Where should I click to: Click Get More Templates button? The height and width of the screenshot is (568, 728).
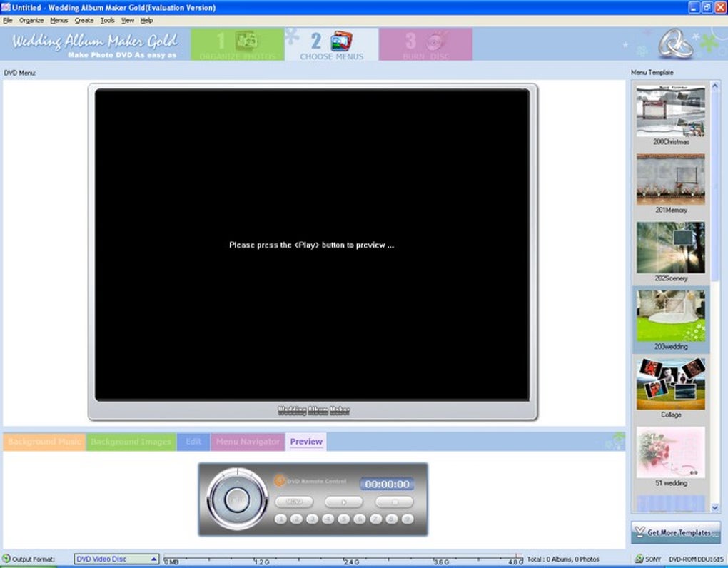point(675,532)
